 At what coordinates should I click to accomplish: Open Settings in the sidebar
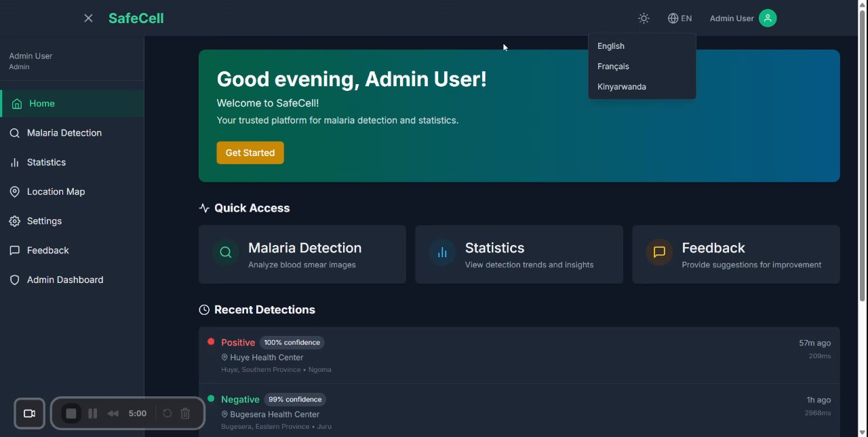(x=72, y=221)
